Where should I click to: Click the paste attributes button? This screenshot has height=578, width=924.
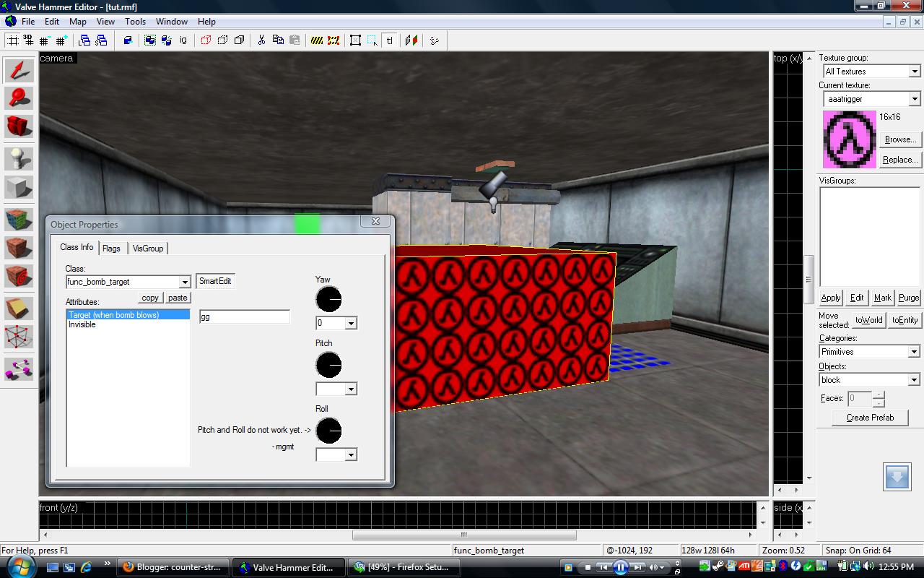[178, 298]
